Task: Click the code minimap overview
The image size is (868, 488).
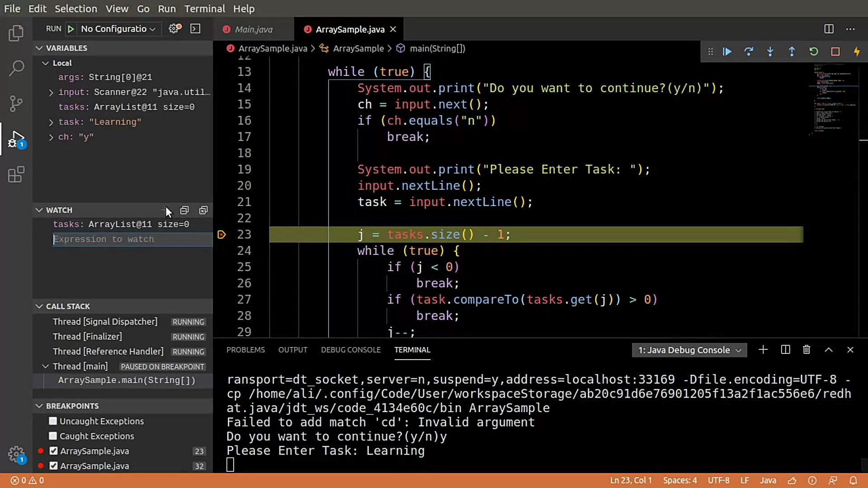Action: tap(834, 99)
